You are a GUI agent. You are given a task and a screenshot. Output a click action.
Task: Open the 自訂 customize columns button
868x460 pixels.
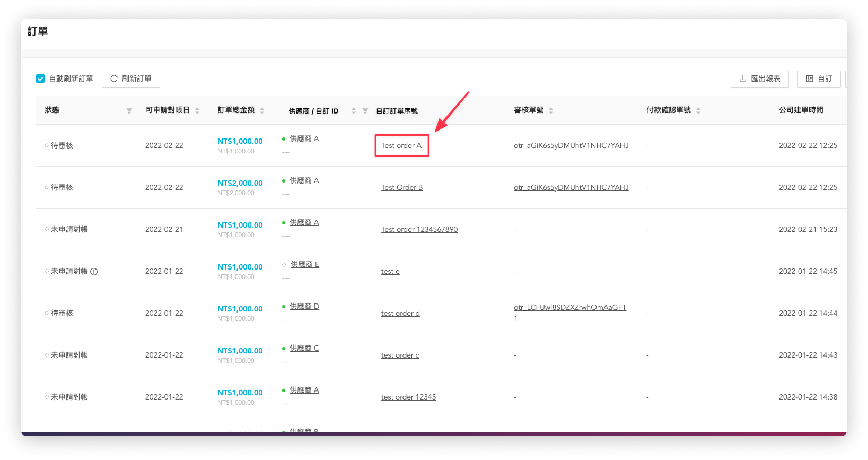tap(819, 79)
